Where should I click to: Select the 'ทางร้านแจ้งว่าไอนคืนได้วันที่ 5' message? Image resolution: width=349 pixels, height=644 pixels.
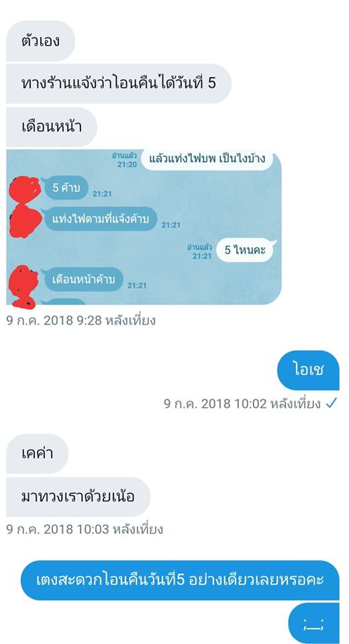(x=119, y=84)
